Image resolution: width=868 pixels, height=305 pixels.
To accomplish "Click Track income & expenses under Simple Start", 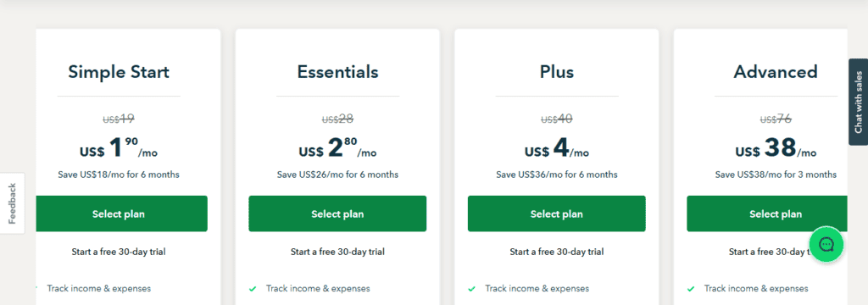I will click(98, 288).
